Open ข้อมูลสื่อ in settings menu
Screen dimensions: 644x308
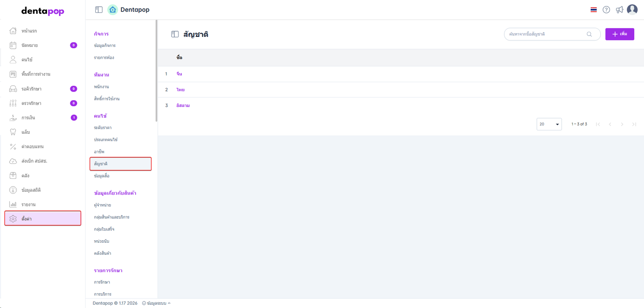[102, 176]
